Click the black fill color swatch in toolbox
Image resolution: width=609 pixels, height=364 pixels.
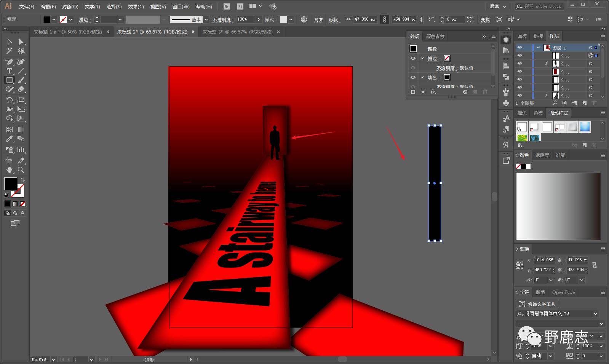(10, 184)
